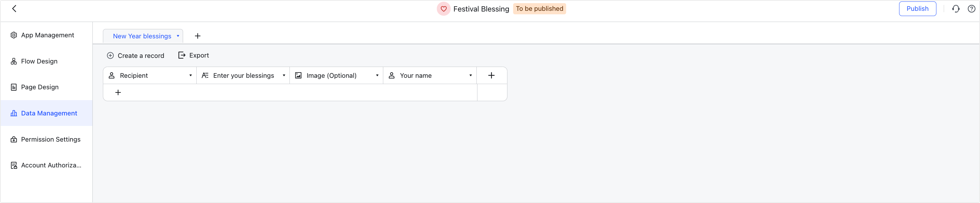Click the headset support icon
980x203 pixels.
click(956, 8)
